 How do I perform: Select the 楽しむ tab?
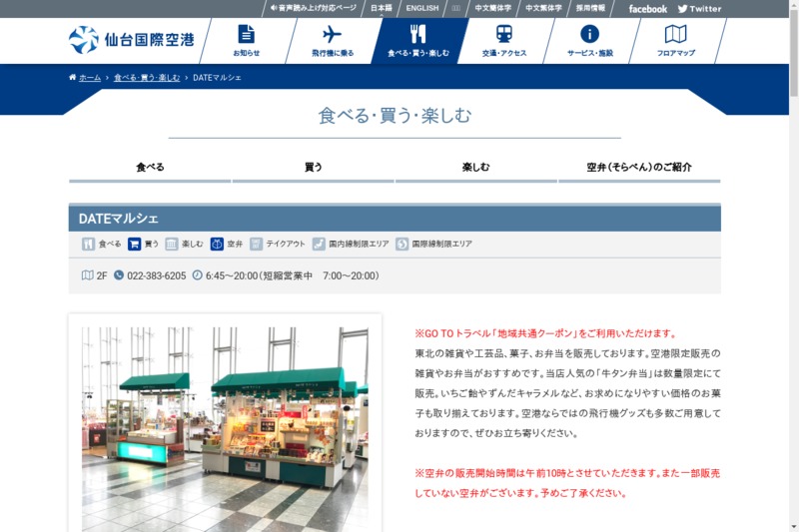(x=475, y=168)
